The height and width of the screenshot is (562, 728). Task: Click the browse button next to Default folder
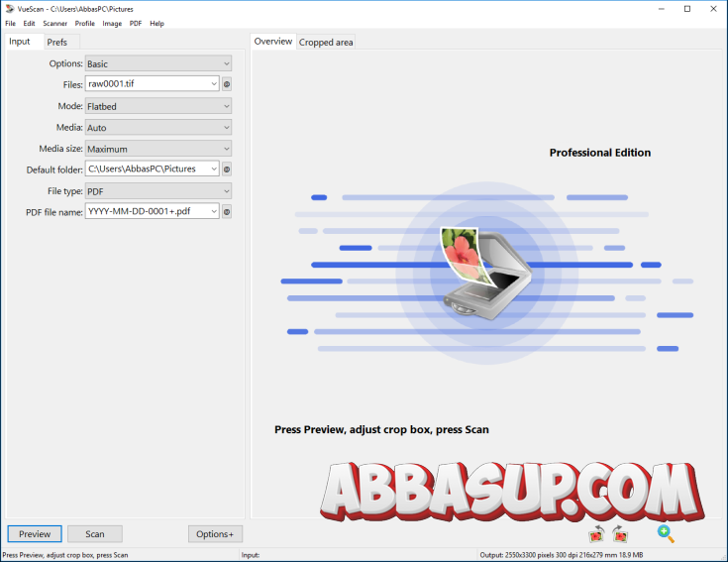tap(227, 169)
